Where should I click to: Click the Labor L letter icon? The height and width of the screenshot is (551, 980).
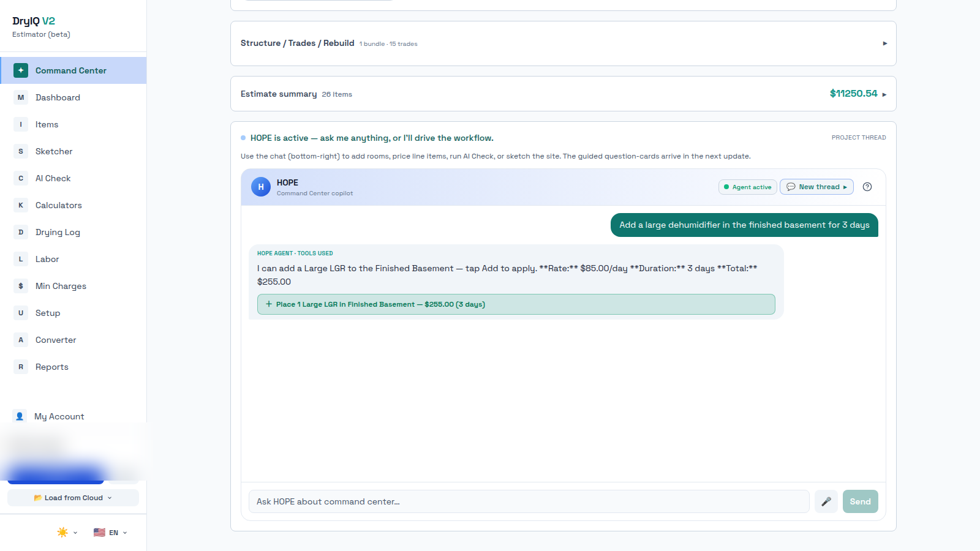pos(21,259)
